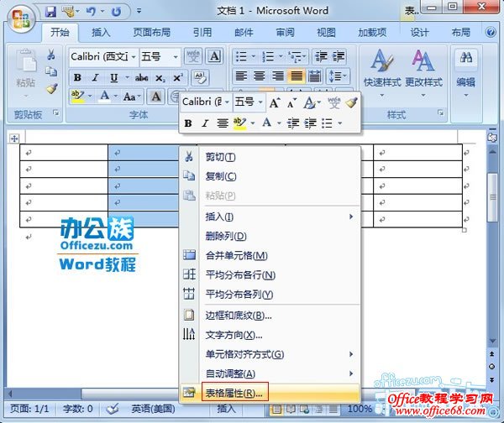Switch to the 引用 ribbon tab
The image size is (504, 423).
202,33
